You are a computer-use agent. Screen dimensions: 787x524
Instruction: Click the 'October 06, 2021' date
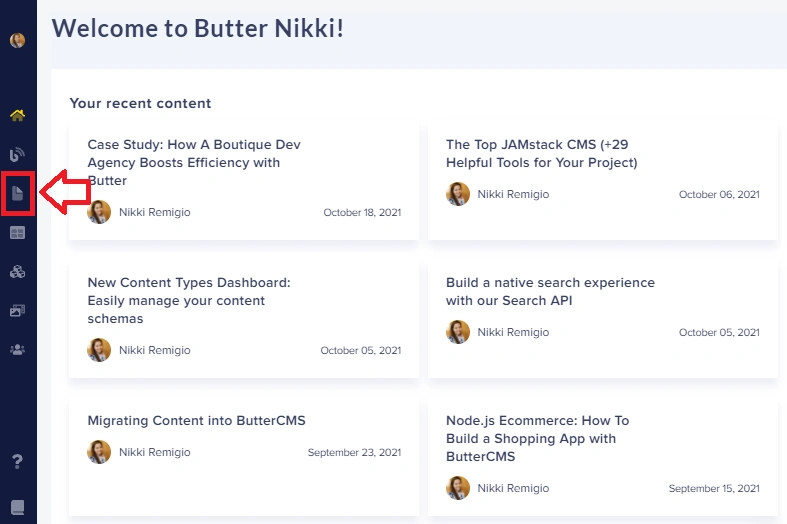pyautogui.click(x=719, y=194)
